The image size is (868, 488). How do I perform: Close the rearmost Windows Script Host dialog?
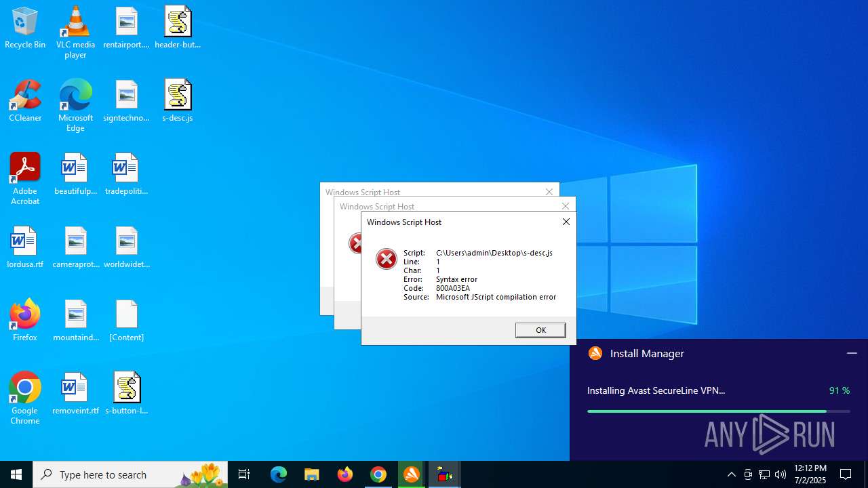[x=549, y=192]
